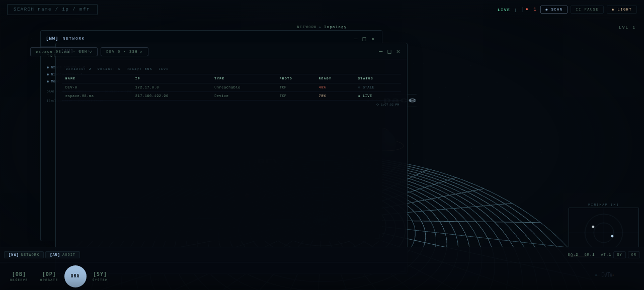This screenshot has height=290, width=644.
Task: Select the DEV-0 device row name
Action: (71, 87)
